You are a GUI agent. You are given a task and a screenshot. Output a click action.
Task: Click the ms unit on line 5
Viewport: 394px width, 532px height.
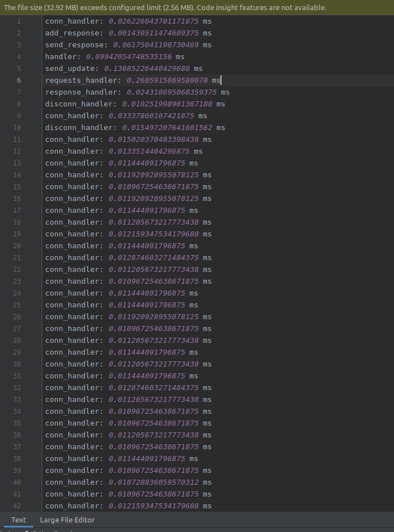[198, 69]
